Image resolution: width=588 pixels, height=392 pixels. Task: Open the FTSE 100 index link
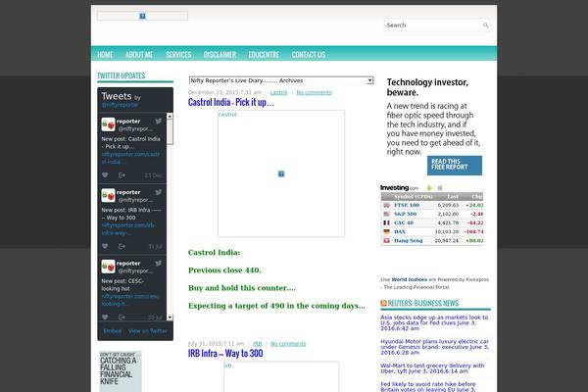(x=407, y=205)
